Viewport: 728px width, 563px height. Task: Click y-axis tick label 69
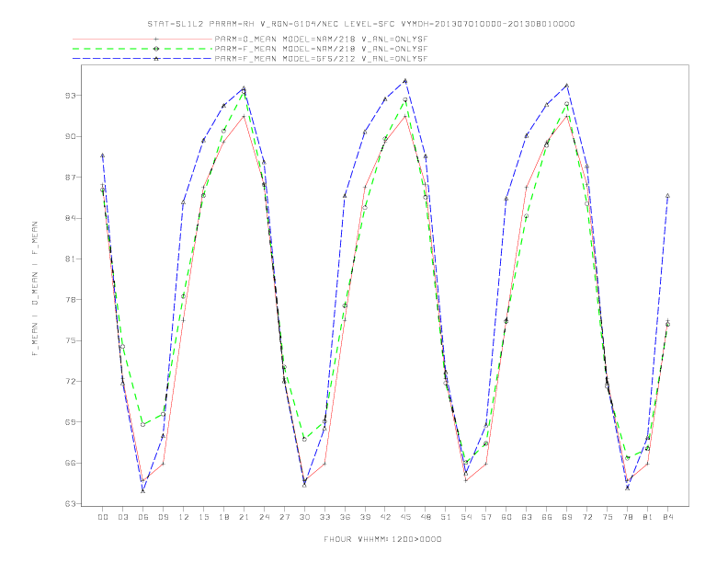coord(70,422)
